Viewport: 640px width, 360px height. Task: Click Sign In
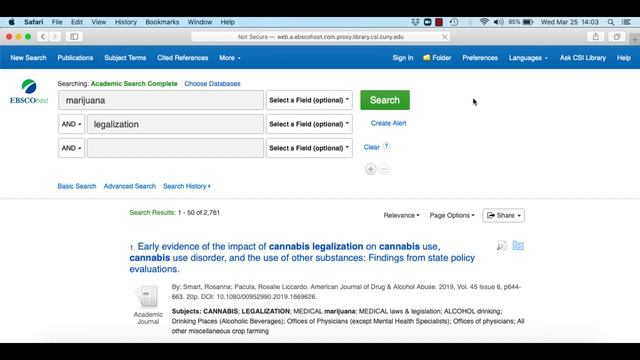click(x=402, y=58)
